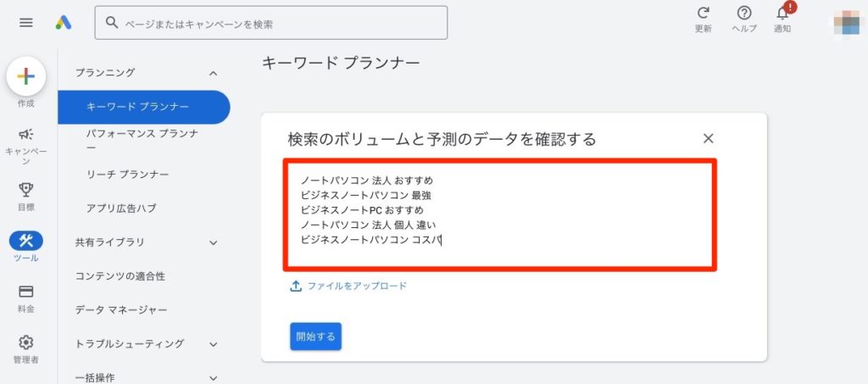Open the 目標 trophy icon
Viewport: 868px width, 384px height.
pyautogui.click(x=26, y=189)
